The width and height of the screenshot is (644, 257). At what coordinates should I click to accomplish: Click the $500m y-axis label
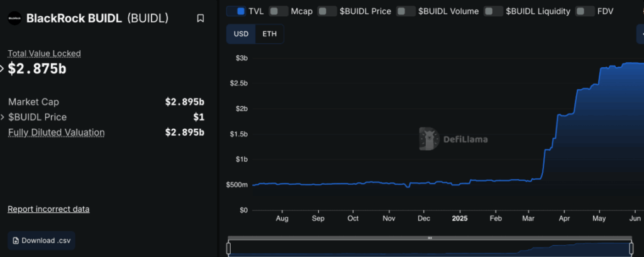click(237, 185)
